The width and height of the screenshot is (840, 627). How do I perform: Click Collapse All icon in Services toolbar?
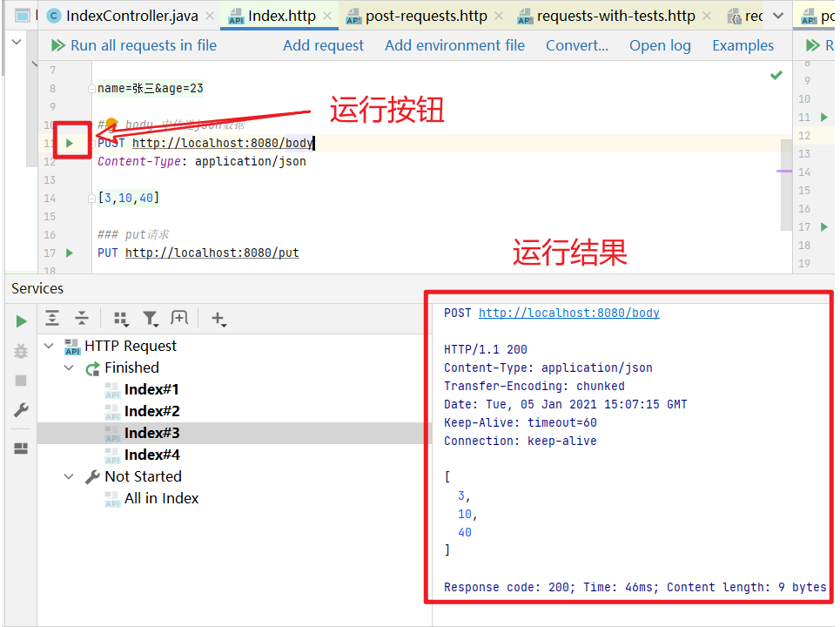[81, 319]
